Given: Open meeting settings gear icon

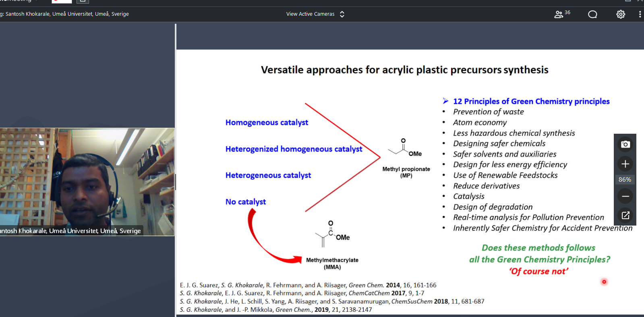Looking at the screenshot, I should click(x=621, y=15).
